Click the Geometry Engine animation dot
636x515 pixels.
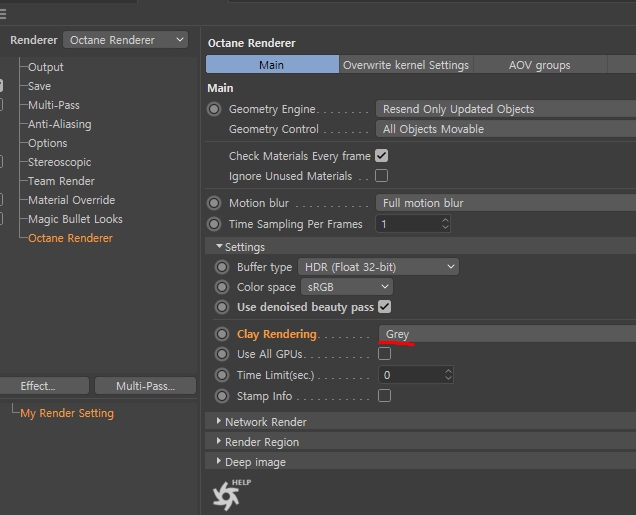(x=214, y=109)
